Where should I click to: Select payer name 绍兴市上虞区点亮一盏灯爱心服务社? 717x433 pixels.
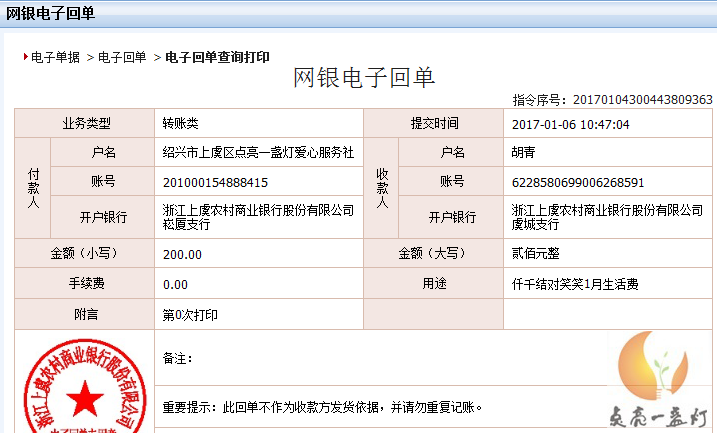point(258,152)
